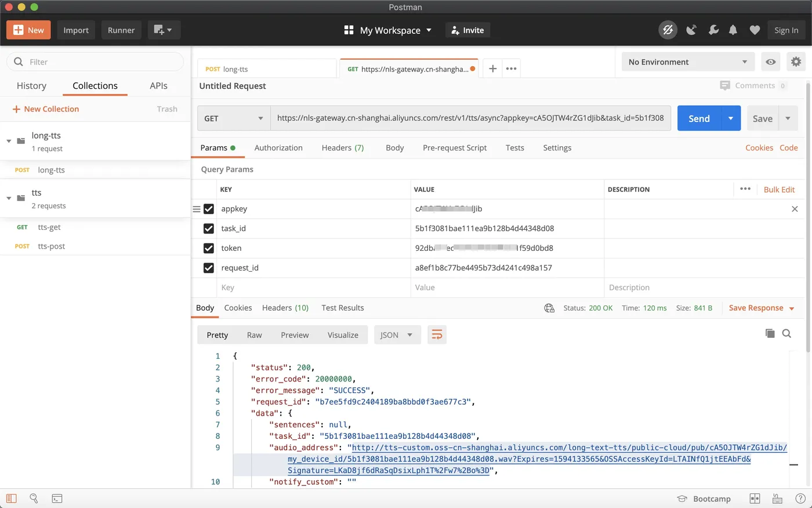The height and width of the screenshot is (508, 812).
Task: Open Bulk Edit for params
Action: click(779, 189)
